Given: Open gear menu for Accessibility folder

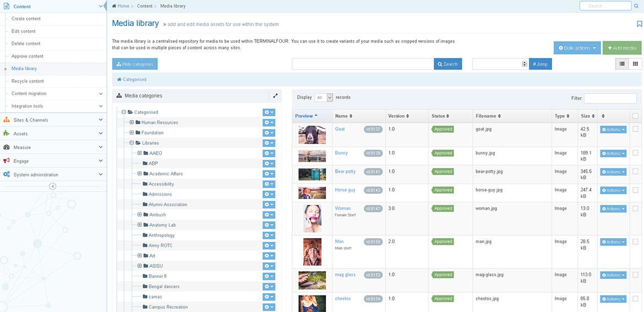Looking at the screenshot, I should click(269, 184).
